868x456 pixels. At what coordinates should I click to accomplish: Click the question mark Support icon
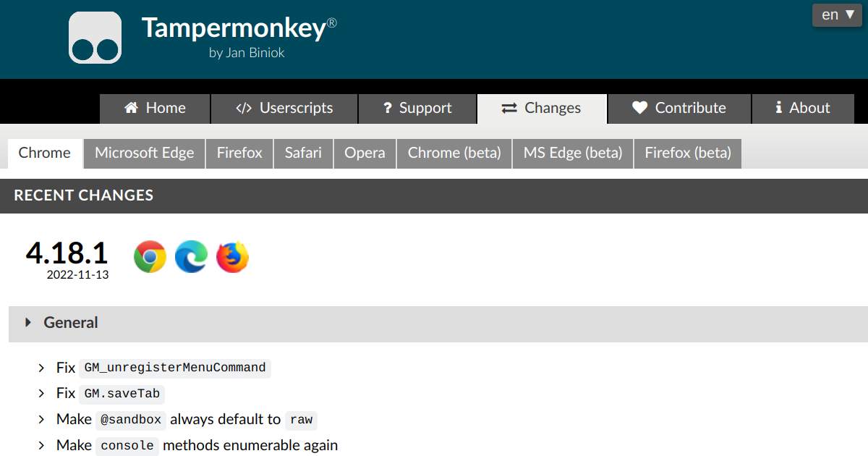tap(386, 108)
